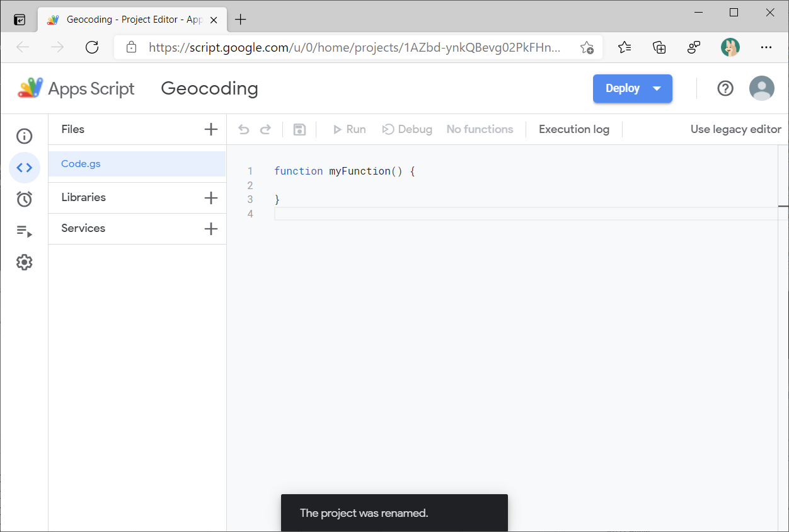Click line number 2 in gutter

coord(250,185)
